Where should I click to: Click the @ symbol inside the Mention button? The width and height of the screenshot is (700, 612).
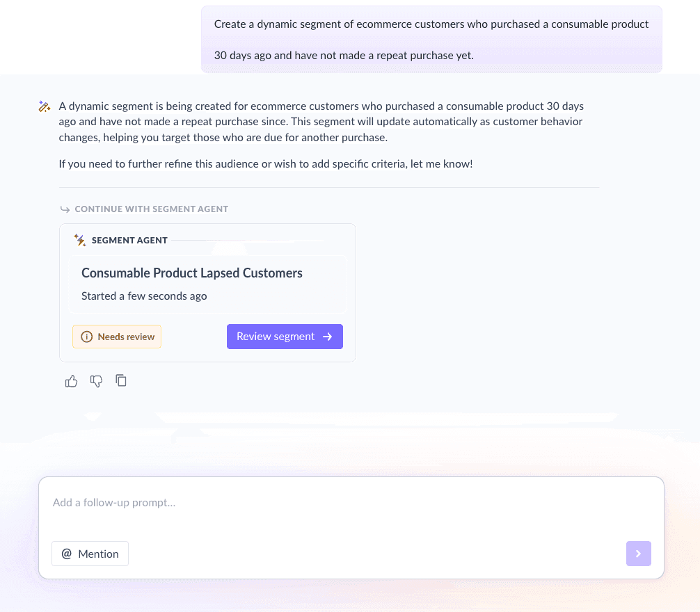67,554
